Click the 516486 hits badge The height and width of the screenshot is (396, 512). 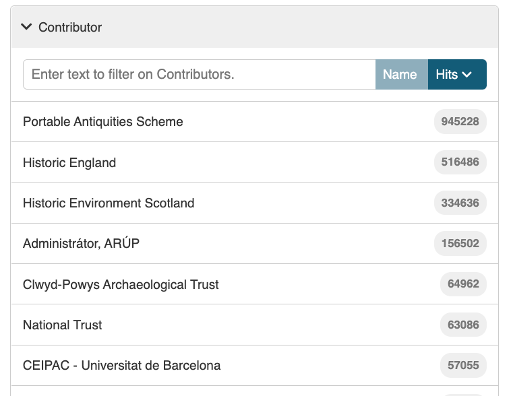460,162
